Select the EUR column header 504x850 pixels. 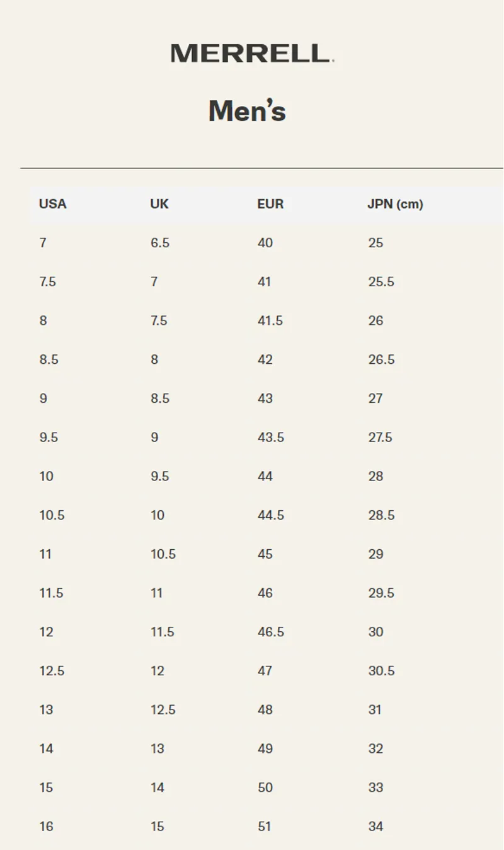click(x=270, y=204)
